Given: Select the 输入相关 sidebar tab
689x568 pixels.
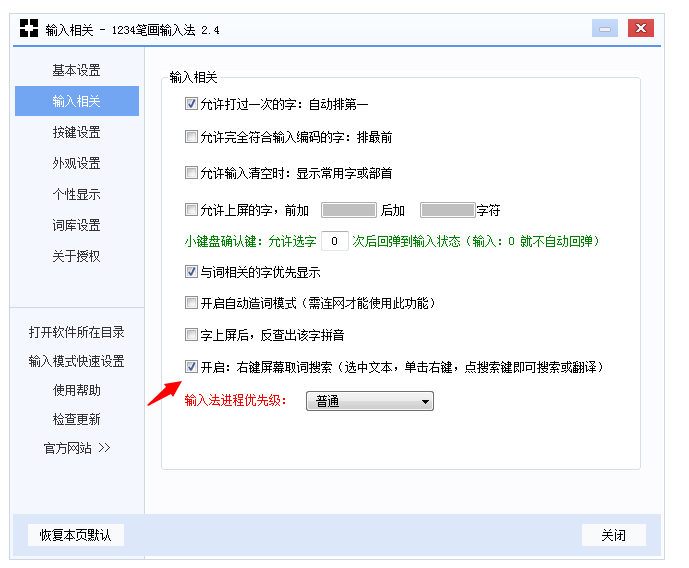Looking at the screenshot, I should (77, 101).
